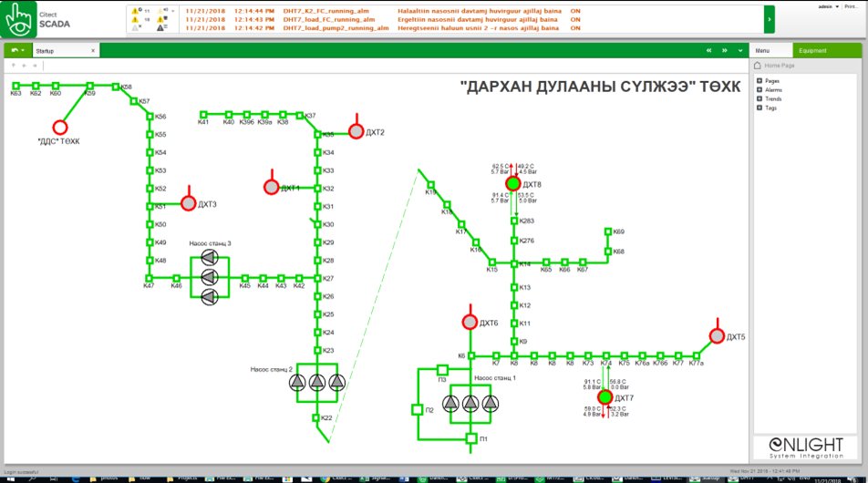Viewport: 868px width, 483px height.
Task: Click the 62.5 C temperature at ДХТ8
Action: point(500,166)
